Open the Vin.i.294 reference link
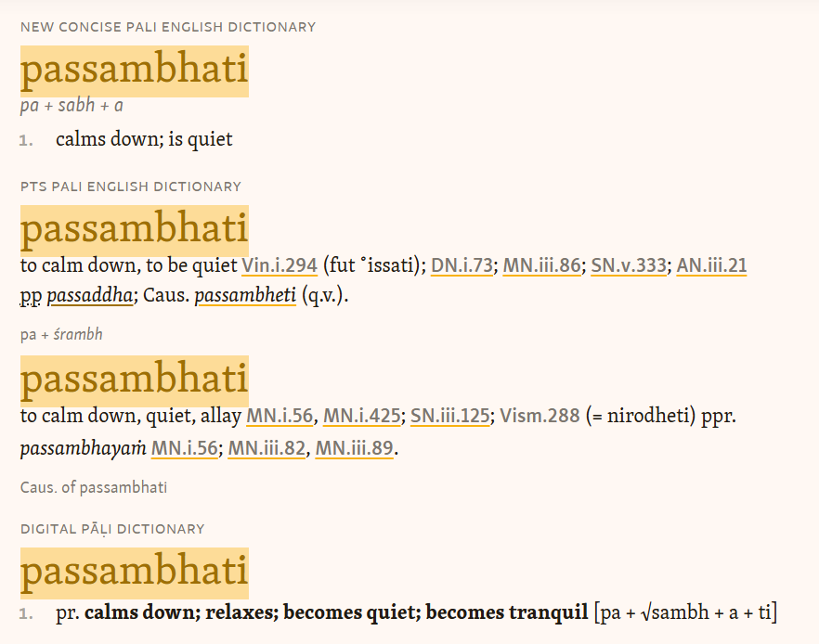 click(279, 265)
